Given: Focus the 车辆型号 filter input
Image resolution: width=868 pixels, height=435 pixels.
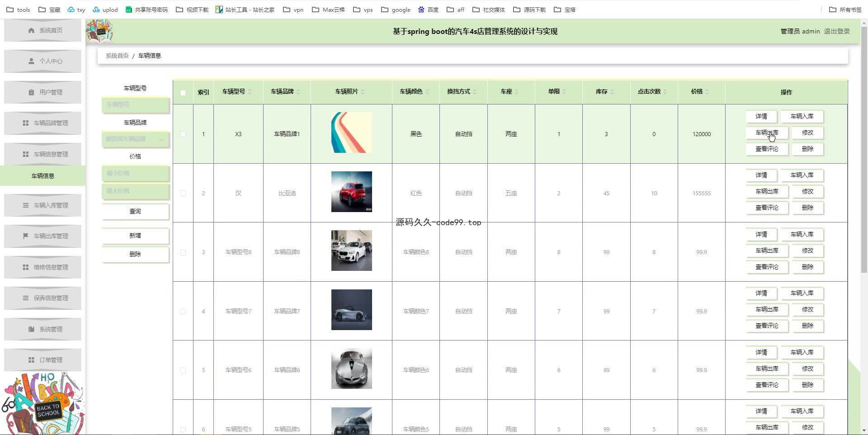Looking at the screenshot, I should coord(135,104).
